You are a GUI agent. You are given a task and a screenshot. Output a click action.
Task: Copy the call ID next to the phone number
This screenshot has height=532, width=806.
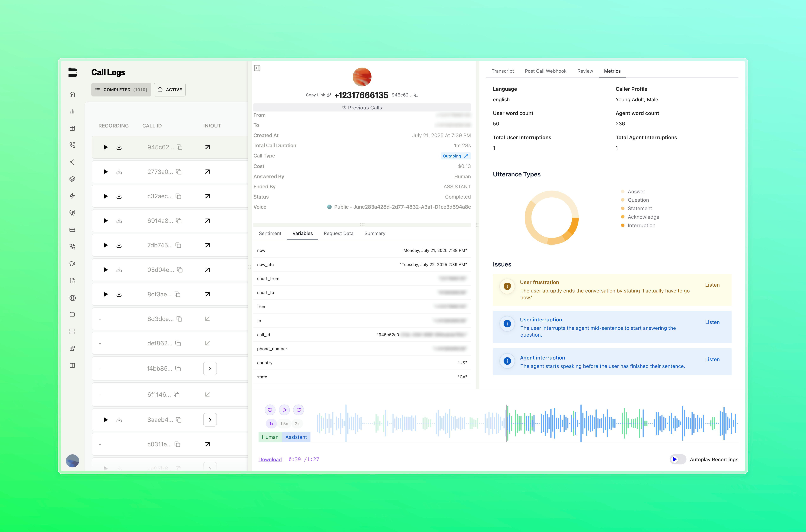pyautogui.click(x=416, y=95)
